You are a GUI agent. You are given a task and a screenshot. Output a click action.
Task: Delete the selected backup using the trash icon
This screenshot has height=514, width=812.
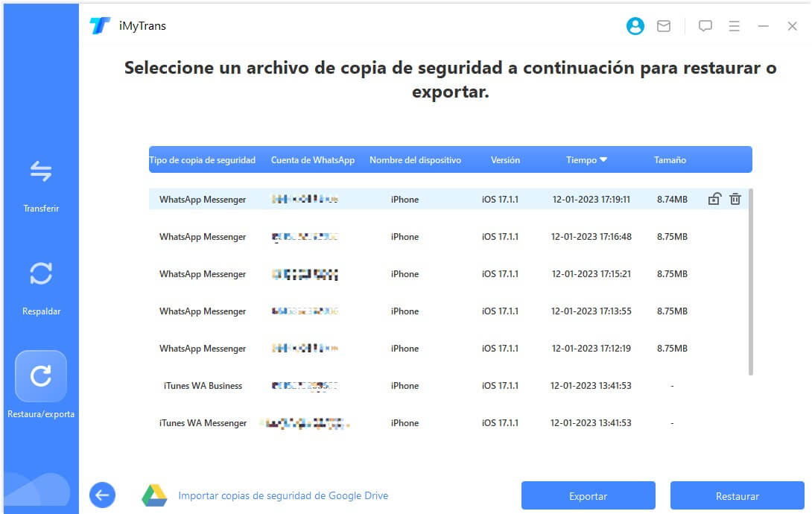tap(735, 199)
